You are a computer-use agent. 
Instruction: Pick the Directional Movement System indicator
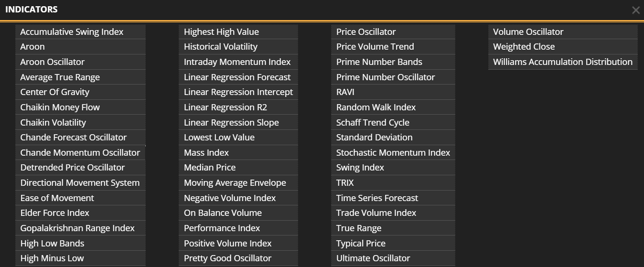[80, 183]
